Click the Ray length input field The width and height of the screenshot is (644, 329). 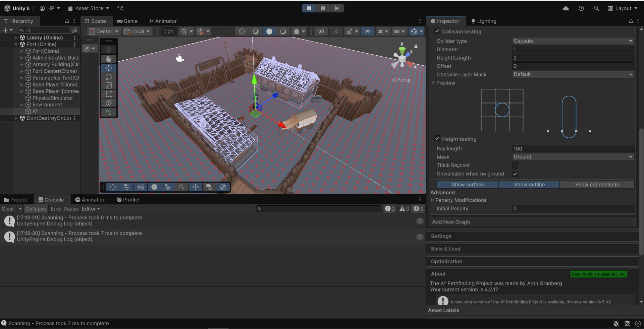coord(573,149)
